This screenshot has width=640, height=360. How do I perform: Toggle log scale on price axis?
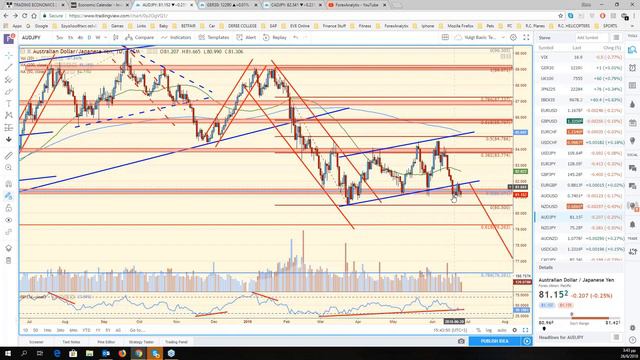click(489, 330)
